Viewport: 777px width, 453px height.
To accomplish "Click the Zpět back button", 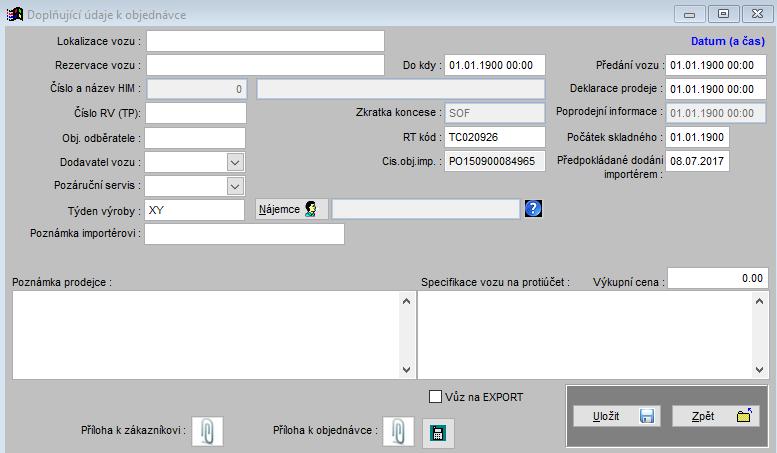I will pos(716,416).
